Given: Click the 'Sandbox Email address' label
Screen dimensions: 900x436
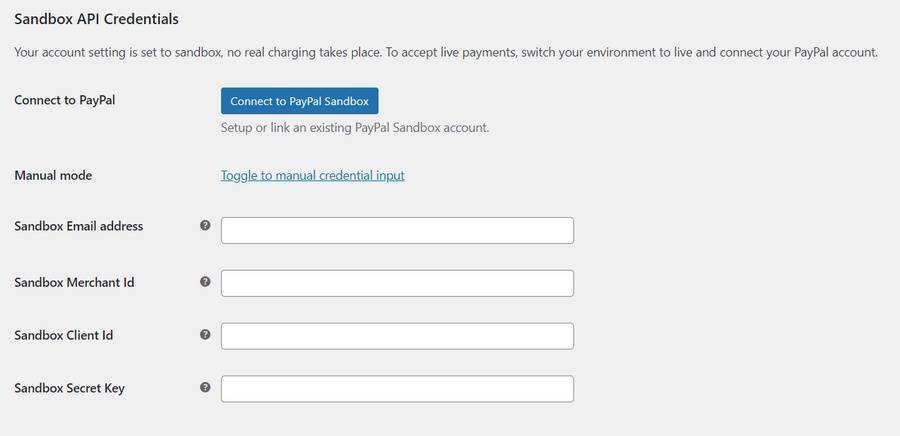Looking at the screenshot, I should tap(78, 226).
